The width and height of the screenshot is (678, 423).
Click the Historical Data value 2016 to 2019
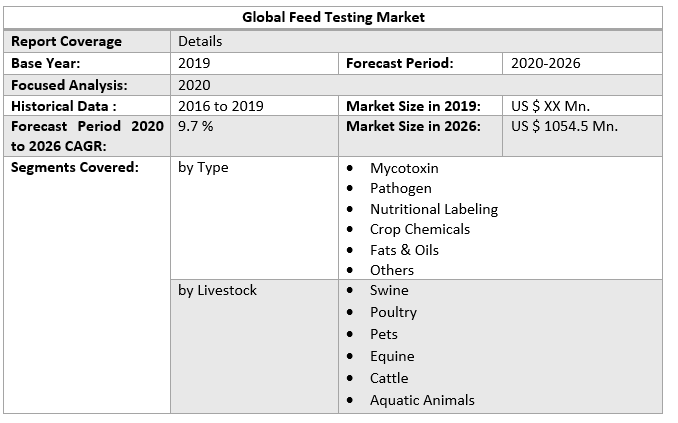pos(220,106)
